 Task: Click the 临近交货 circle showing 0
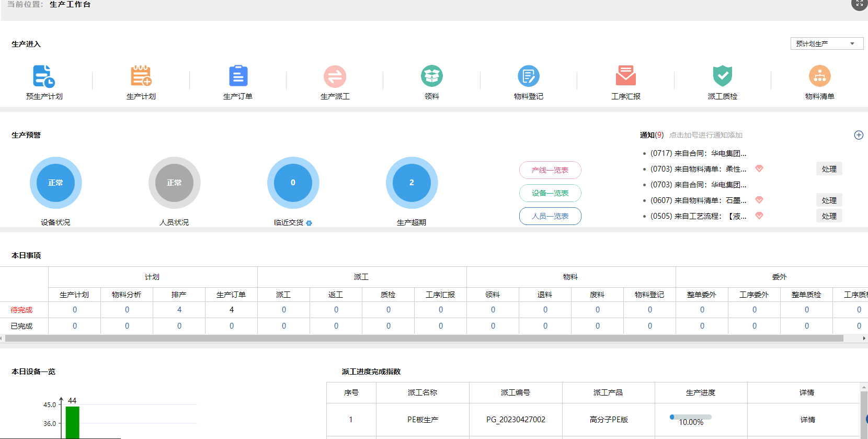click(x=293, y=183)
